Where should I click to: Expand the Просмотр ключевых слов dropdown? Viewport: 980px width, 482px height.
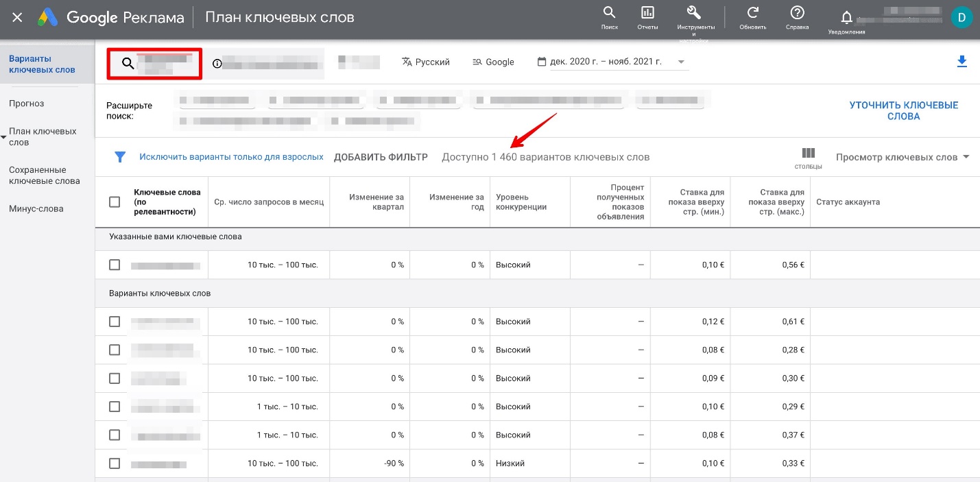point(903,157)
